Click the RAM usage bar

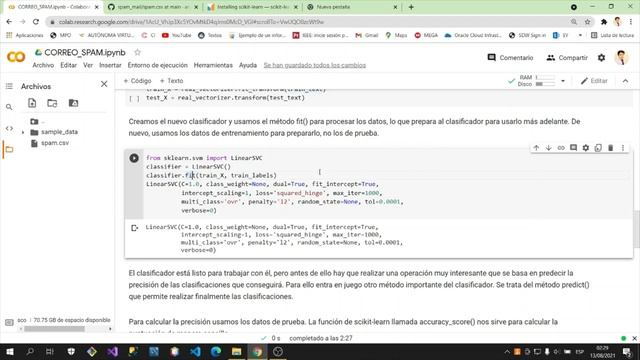point(545,77)
